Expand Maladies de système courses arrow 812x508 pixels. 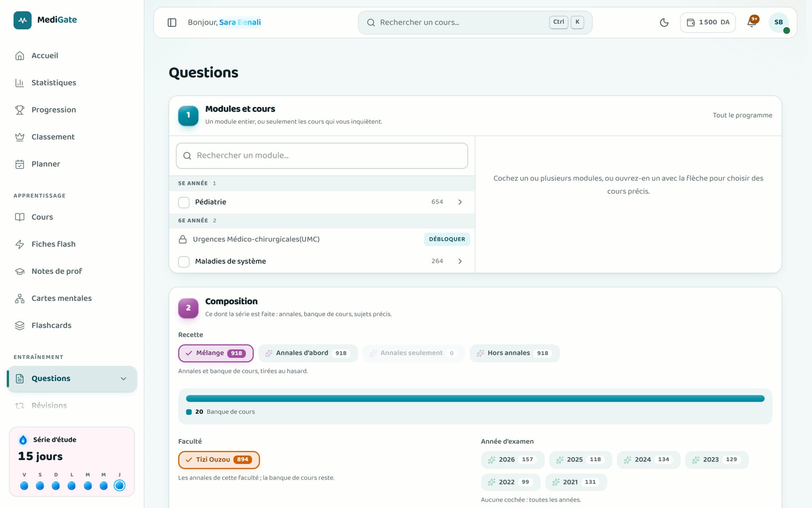tap(460, 261)
